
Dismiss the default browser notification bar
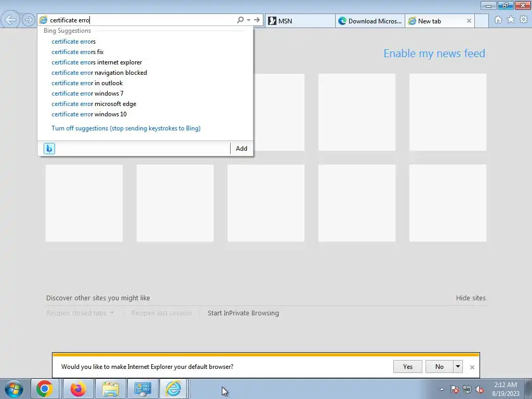[472, 367]
